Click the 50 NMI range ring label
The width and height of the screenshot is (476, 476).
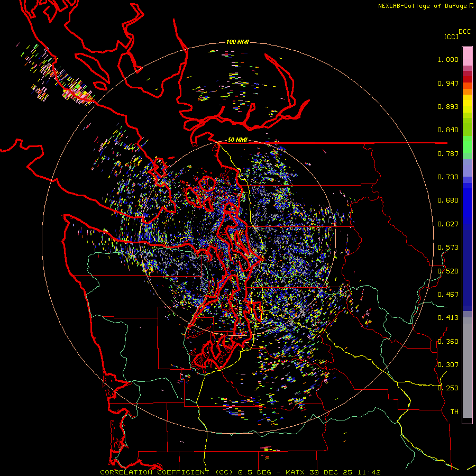point(237,140)
